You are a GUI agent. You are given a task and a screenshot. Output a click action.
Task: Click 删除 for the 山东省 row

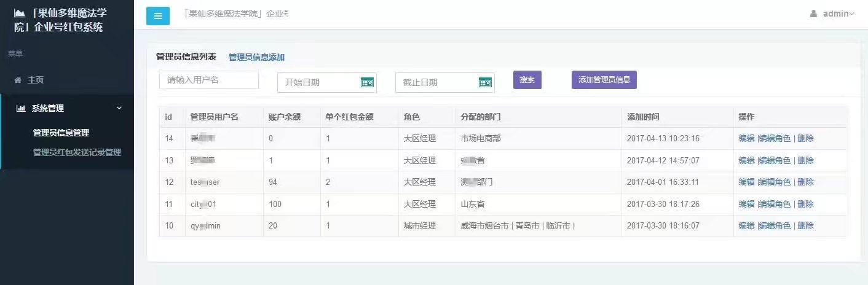805,204
